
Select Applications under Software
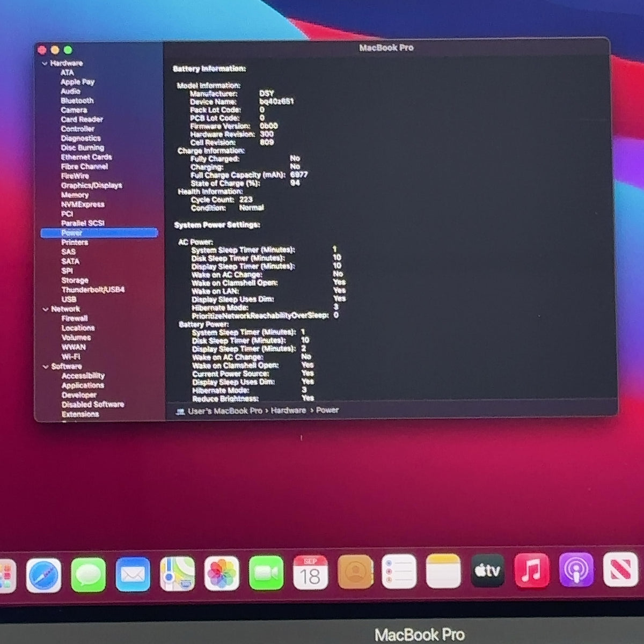point(83,385)
